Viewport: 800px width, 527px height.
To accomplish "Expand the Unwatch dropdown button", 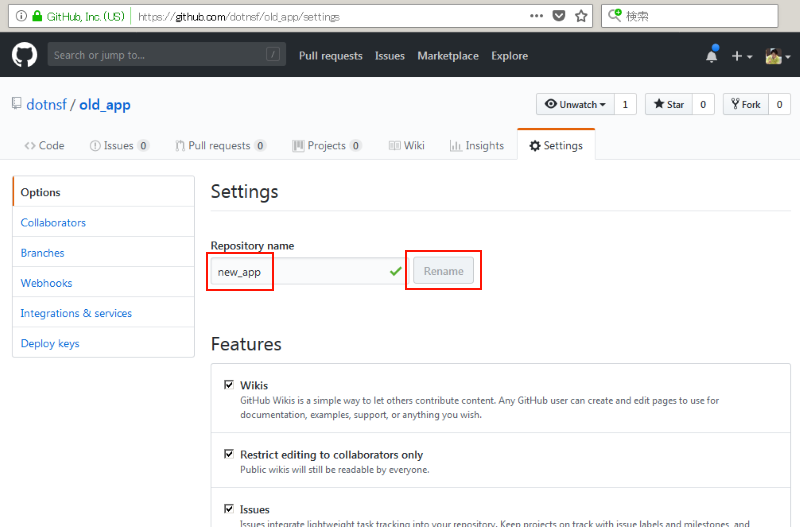I will pyautogui.click(x=575, y=104).
